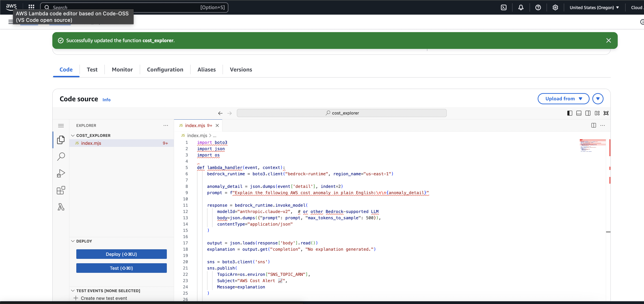Toggle primary side bar layout icon
The width and height of the screenshot is (644, 304).
point(570,113)
